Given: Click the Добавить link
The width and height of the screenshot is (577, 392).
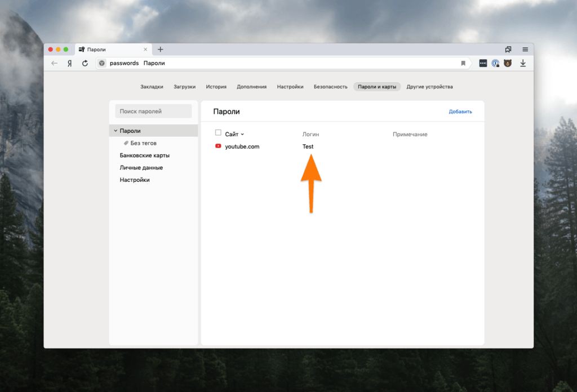Looking at the screenshot, I should [x=460, y=112].
